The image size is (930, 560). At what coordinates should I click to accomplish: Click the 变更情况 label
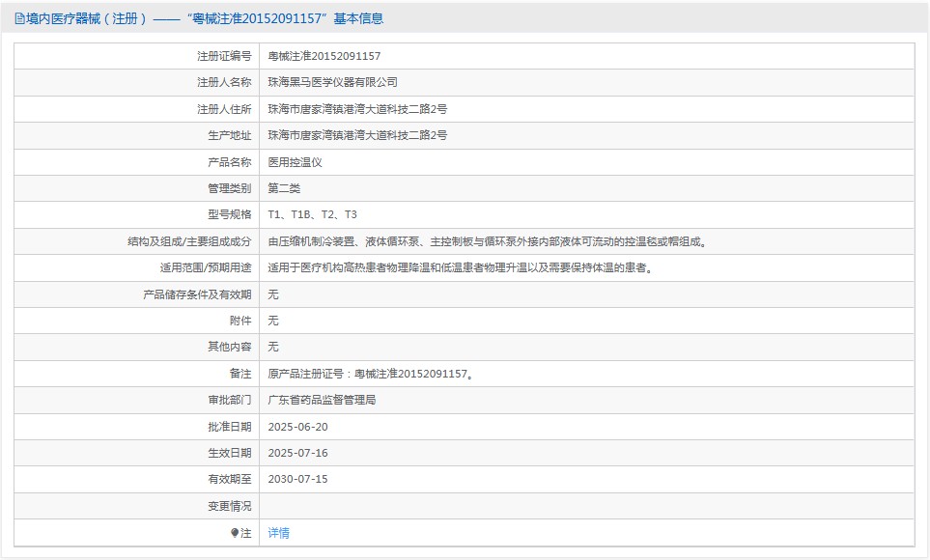[x=230, y=506]
